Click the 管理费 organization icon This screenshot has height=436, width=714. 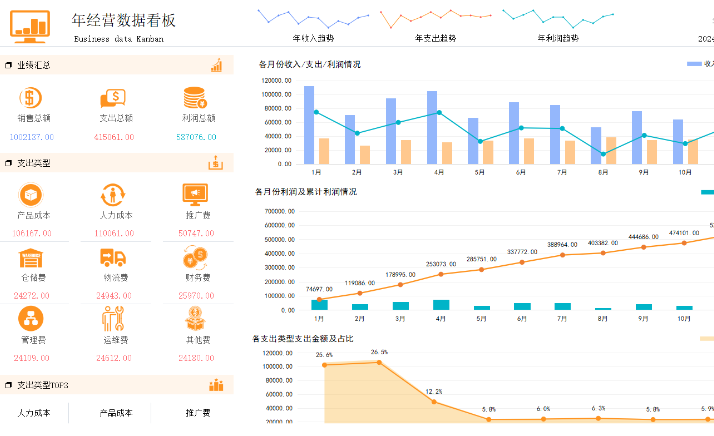point(31,320)
